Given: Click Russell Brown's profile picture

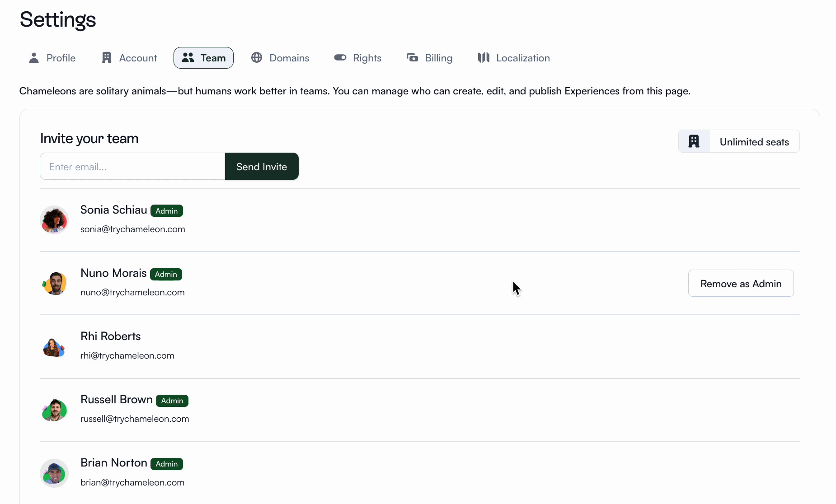Looking at the screenshot, I should coord(54,410).
